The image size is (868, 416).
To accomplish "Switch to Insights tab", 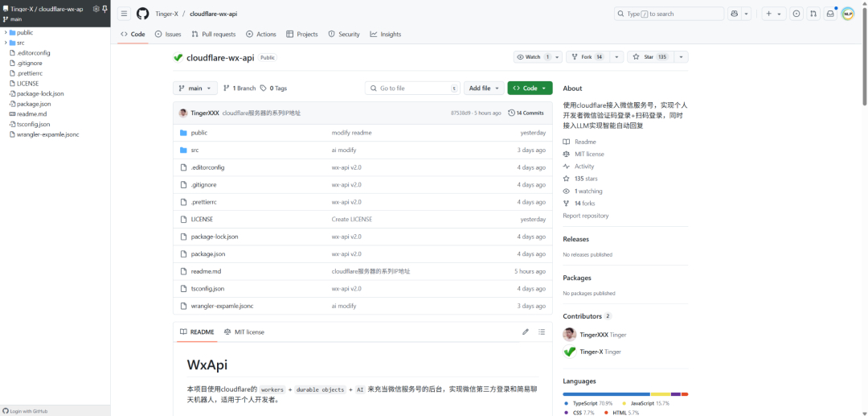I will 386,35.
